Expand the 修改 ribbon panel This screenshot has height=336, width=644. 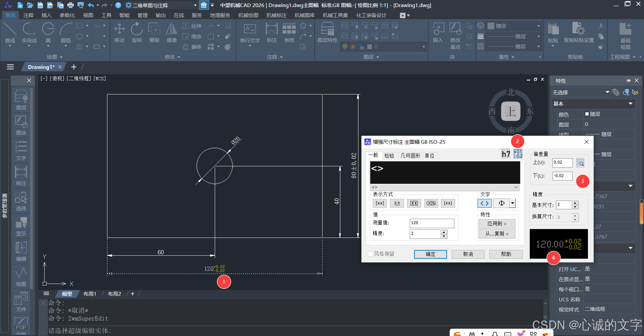[x=172, y=57]
